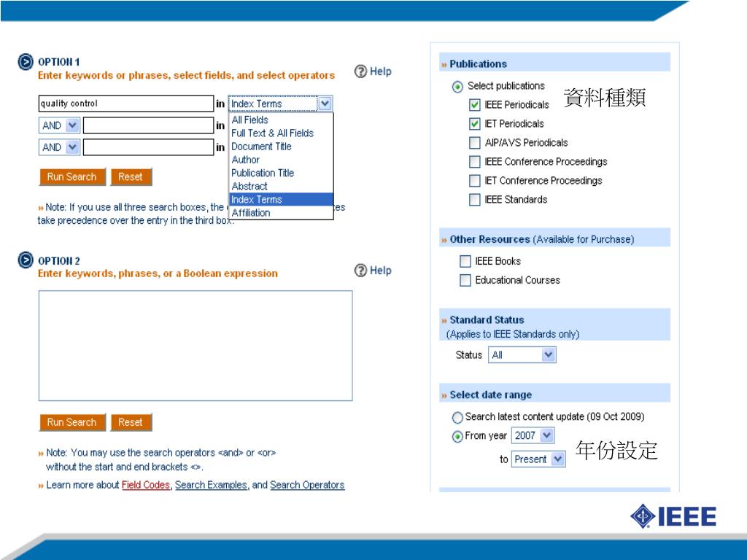Focus the second keyword input box

pos(148,125)
